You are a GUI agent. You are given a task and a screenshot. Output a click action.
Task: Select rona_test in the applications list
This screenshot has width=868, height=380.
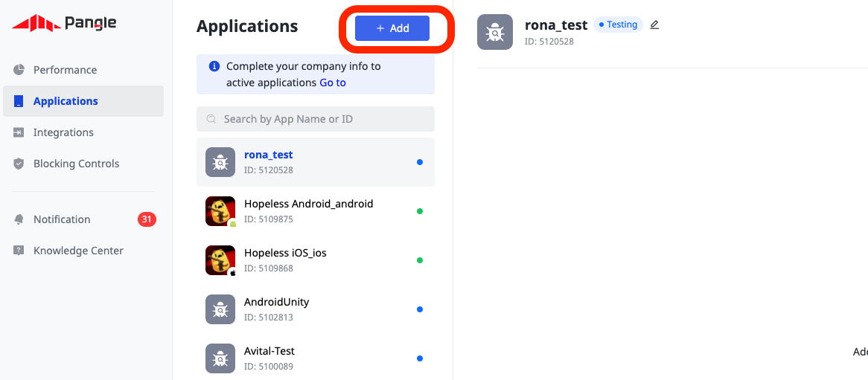tap(269, 155)
